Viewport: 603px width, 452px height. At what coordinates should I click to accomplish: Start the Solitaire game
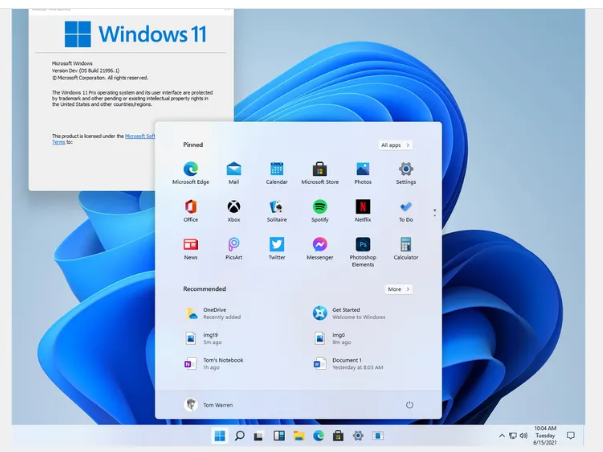tap(277, 211)
